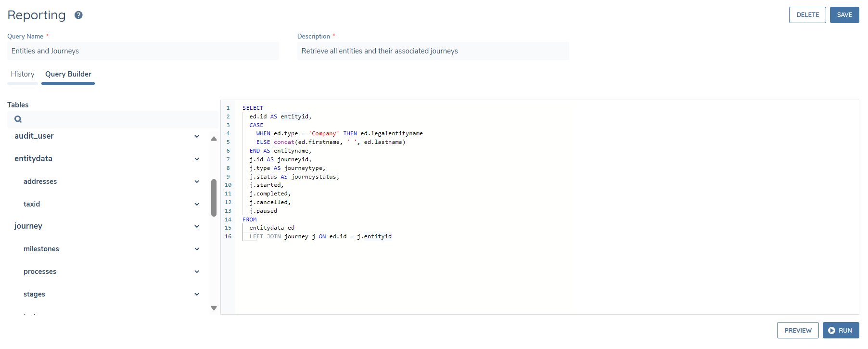Click the 'j.started,' line
This screenshot has width=868, height=349.
[267, 185]
